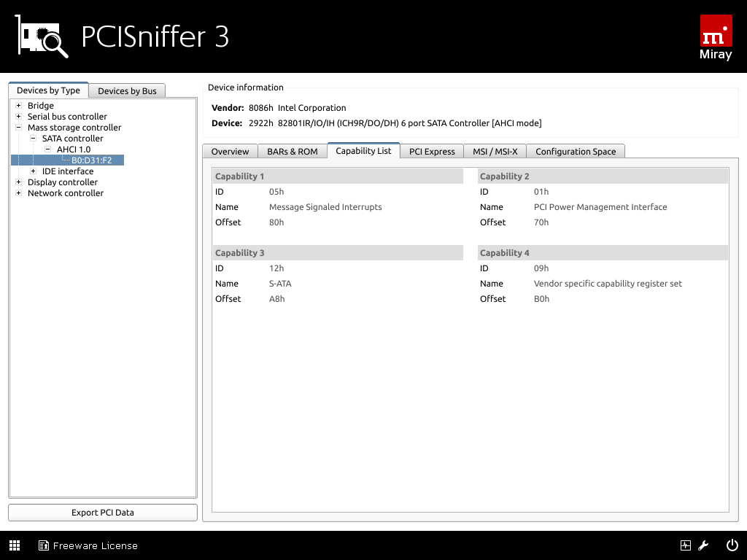Click the ID value 12h
Viewport: 747px width, 560px height.
(276, 268)
